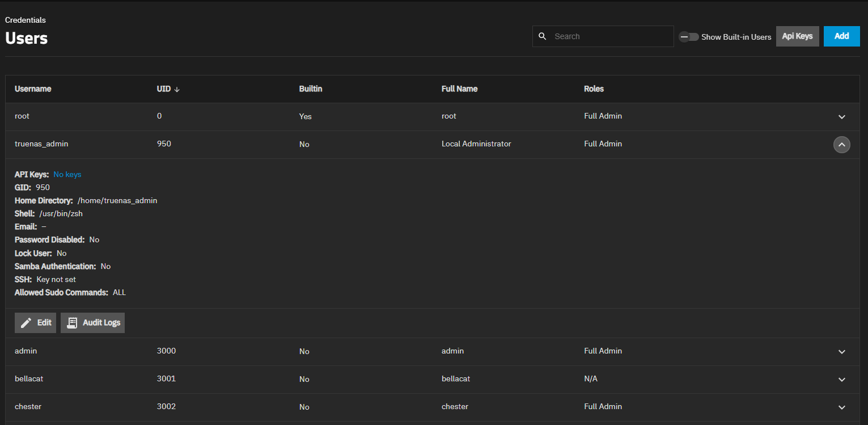
Task: Click the UID sort arrow icon
Action: coord(177,90)
